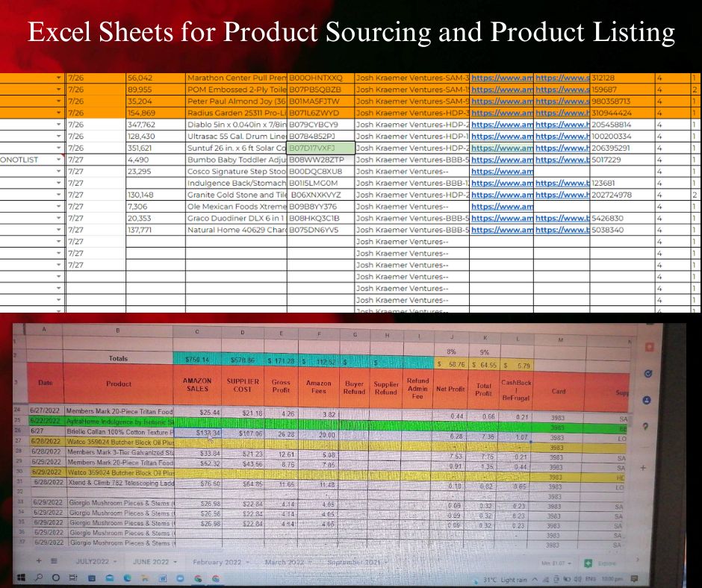
Task: Select cell B00OHNTXXQ ASIN
Action: click(321, 78)
